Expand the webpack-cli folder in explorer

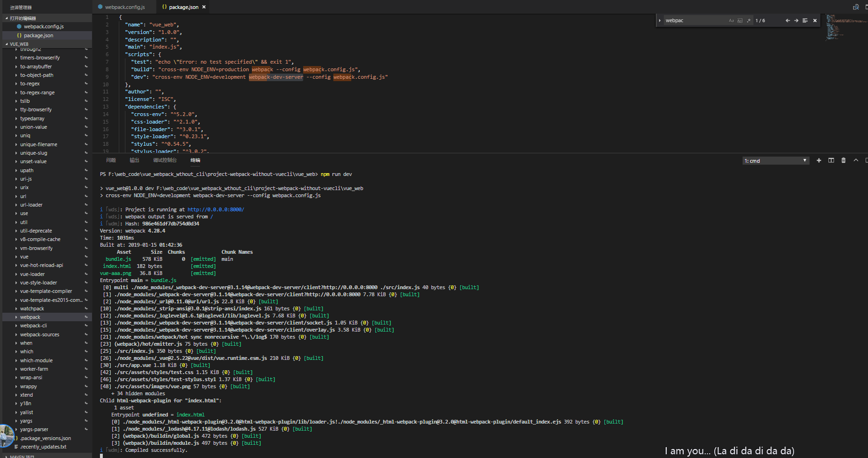click(33, 326)
